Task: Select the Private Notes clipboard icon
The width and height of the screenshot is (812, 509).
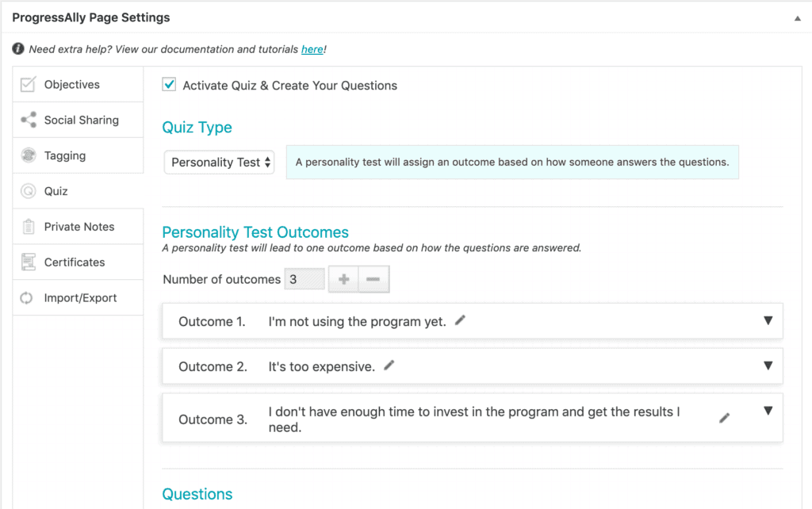Action: [x=29, y=227]
